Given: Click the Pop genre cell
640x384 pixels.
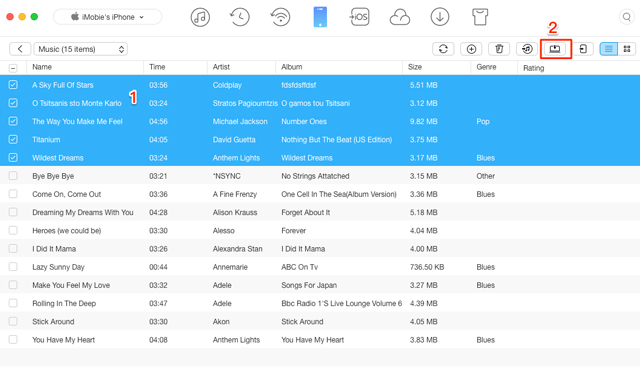Looking at the screenshot, I should coord(483,122).
